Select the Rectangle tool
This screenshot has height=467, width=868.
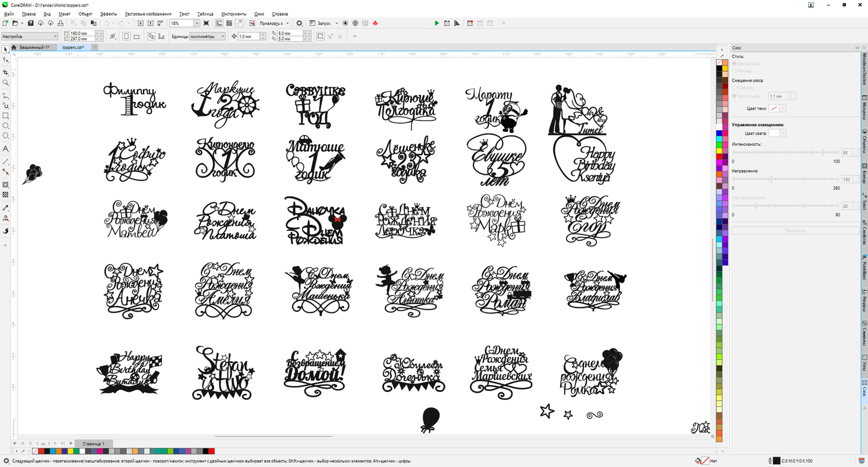6,115
